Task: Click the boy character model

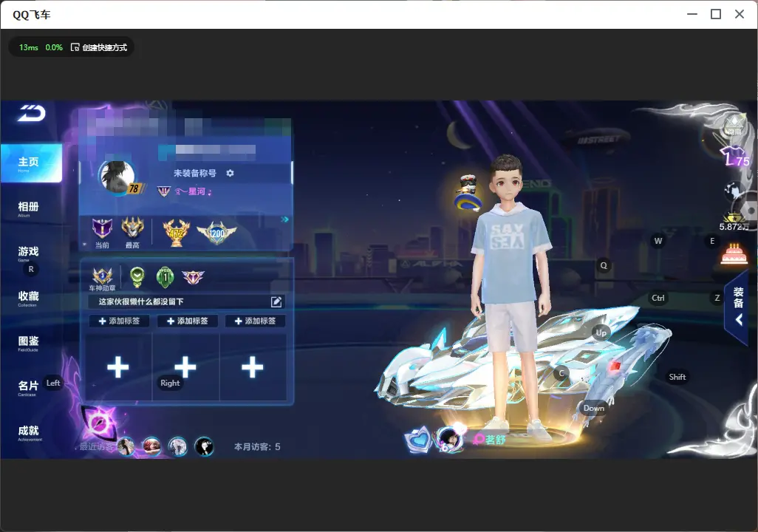Action: point(511,295)
